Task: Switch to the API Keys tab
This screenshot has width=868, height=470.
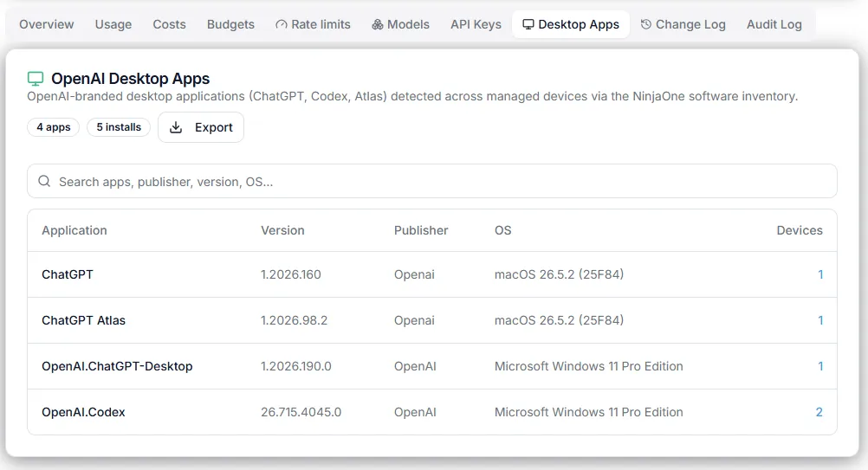Action: coord(476,24)
